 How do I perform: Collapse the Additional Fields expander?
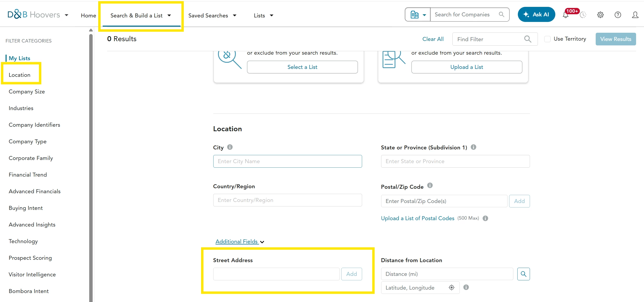(240, 242)
